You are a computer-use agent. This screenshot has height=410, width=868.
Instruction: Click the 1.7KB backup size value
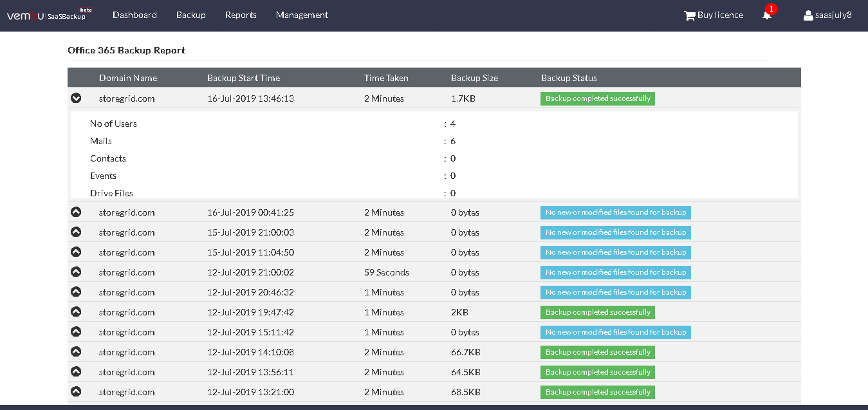coord(463,98)
